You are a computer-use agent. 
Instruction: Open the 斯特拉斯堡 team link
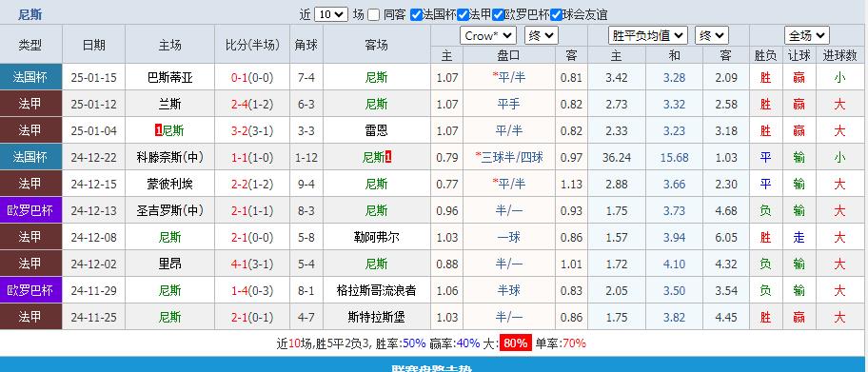coord(377,317)
